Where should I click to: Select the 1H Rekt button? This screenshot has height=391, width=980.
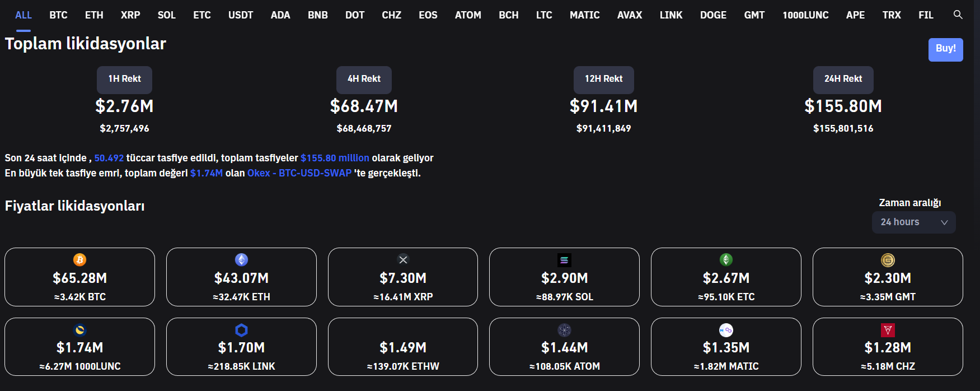124,79
